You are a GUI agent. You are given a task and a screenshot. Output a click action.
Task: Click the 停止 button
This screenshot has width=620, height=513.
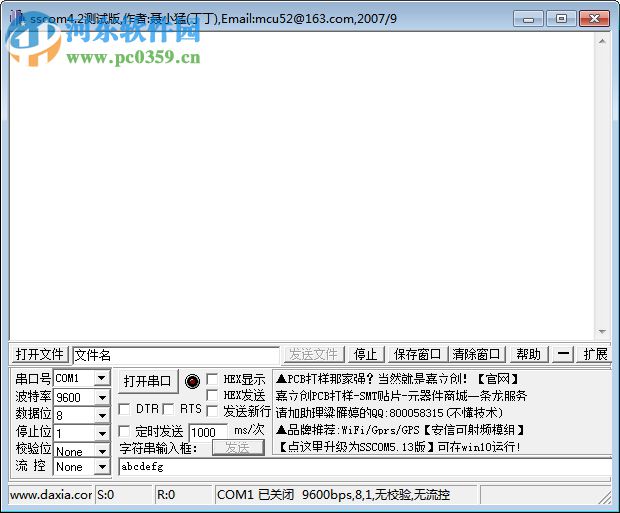[x=366, y=354]
